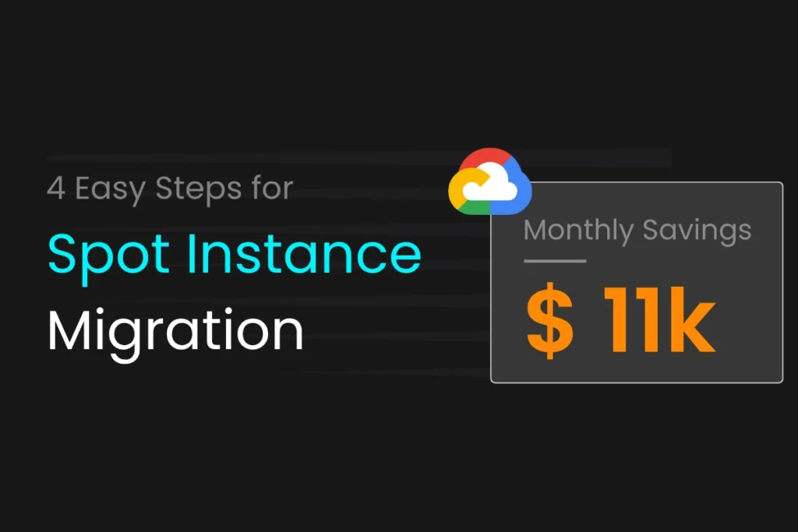Select the white "Migration" heading
The width and height of the screenshot is (798, 532).
coord(175,330)
